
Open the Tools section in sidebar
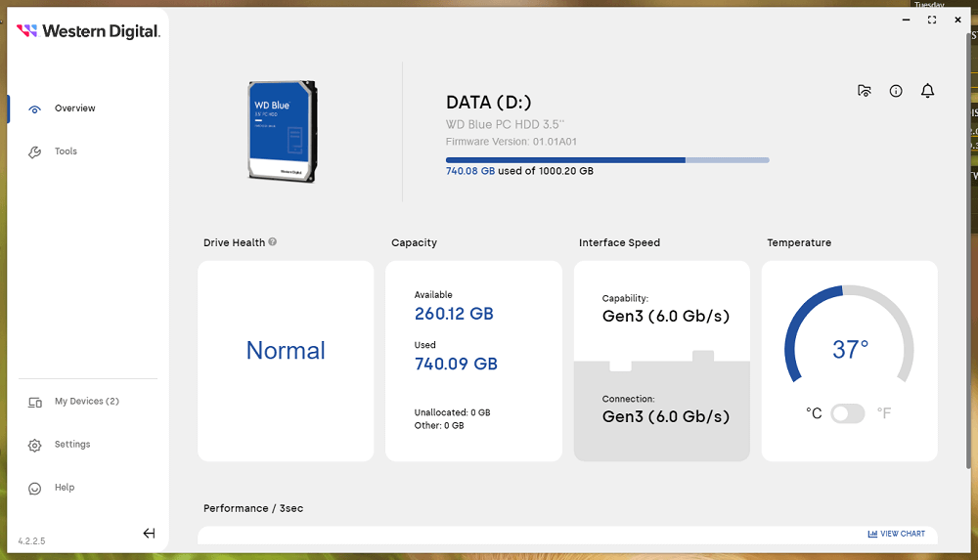[x=66, y=151]
